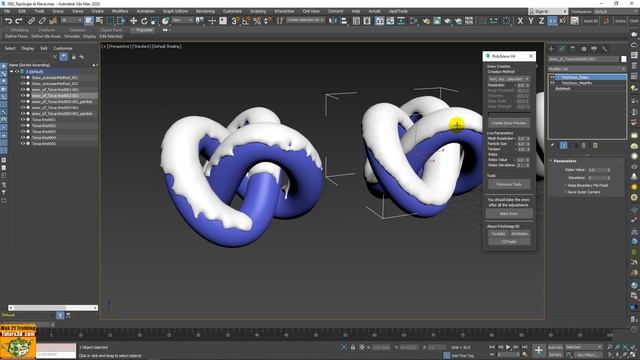Restrict transform to X axis

pyautogui.click(x=520, y=21)
